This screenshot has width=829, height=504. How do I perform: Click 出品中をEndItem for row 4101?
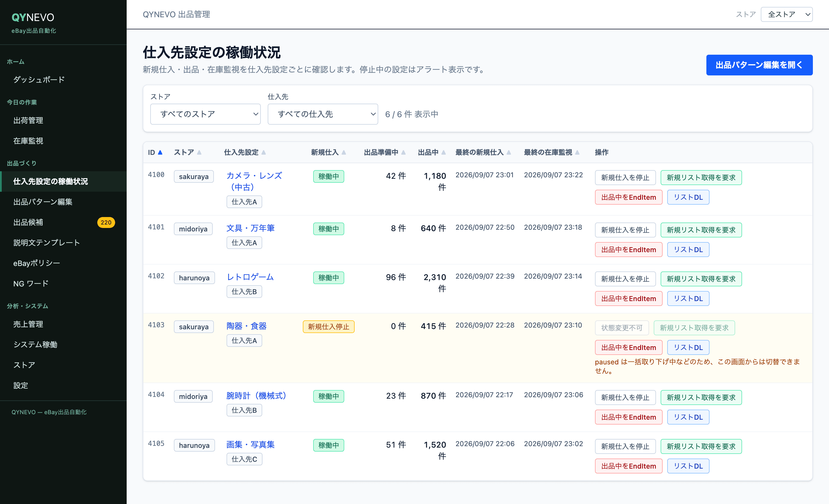click(x=628, y=250)
